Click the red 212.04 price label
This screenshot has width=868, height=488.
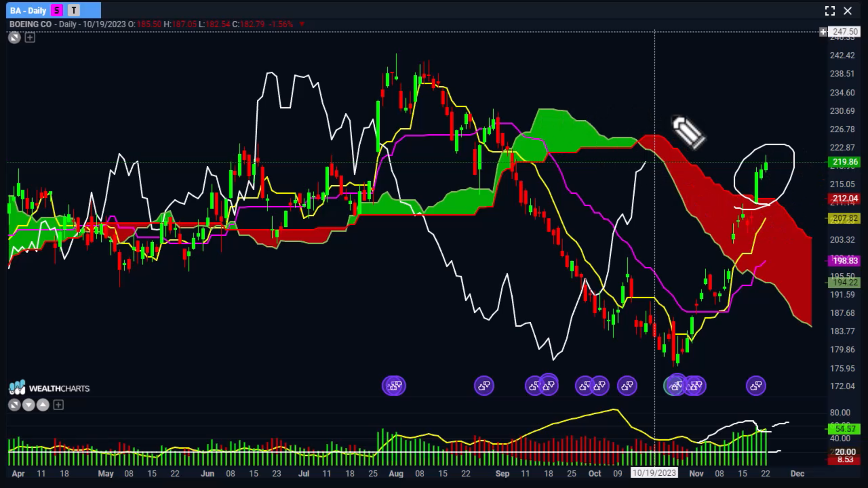[844, 198]
